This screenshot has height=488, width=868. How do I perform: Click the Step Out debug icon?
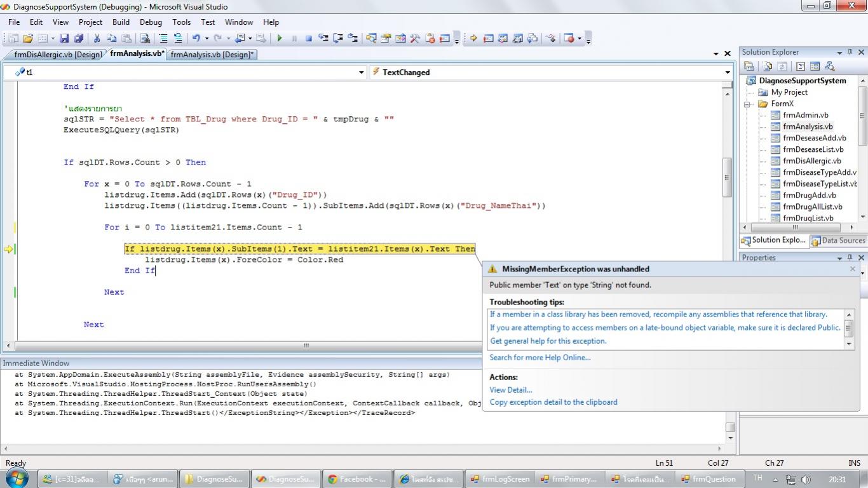[x=352, y=39]
